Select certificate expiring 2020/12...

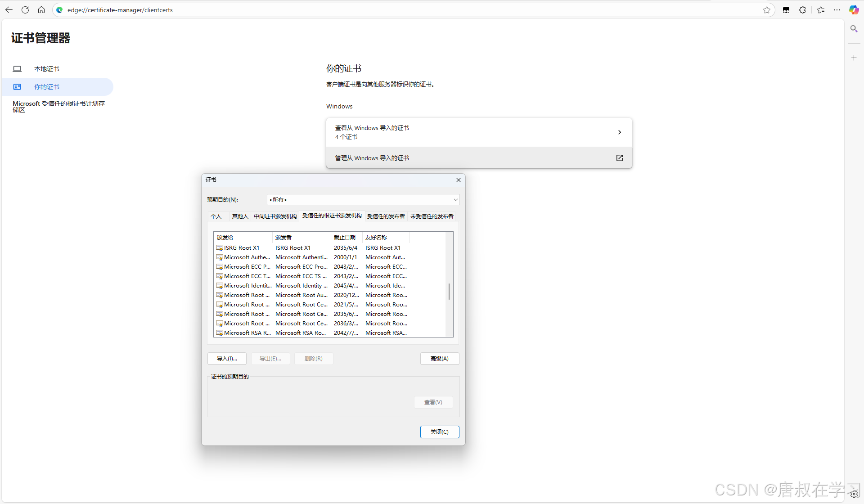point(312,295)
